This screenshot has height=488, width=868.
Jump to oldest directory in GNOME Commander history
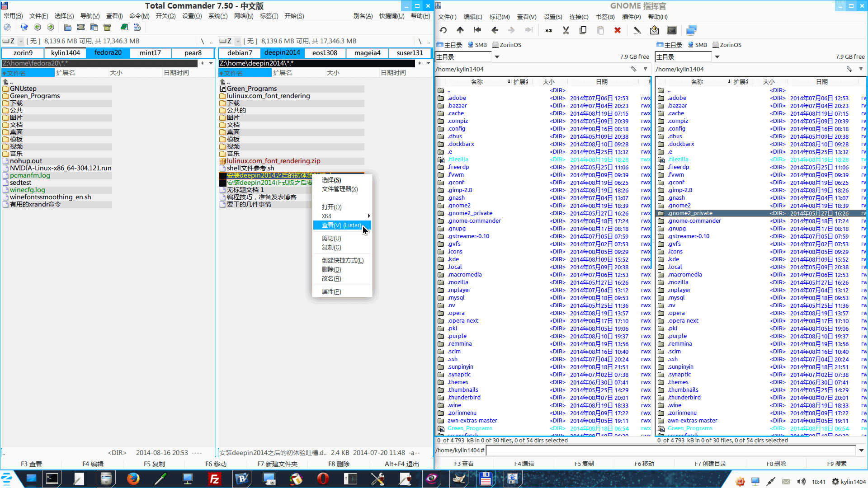pyautogui.click(x=477, y=30)
